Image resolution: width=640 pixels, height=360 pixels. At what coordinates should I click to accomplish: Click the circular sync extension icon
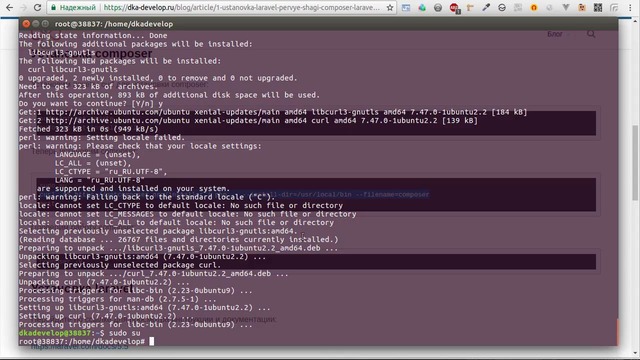[502, 7]
